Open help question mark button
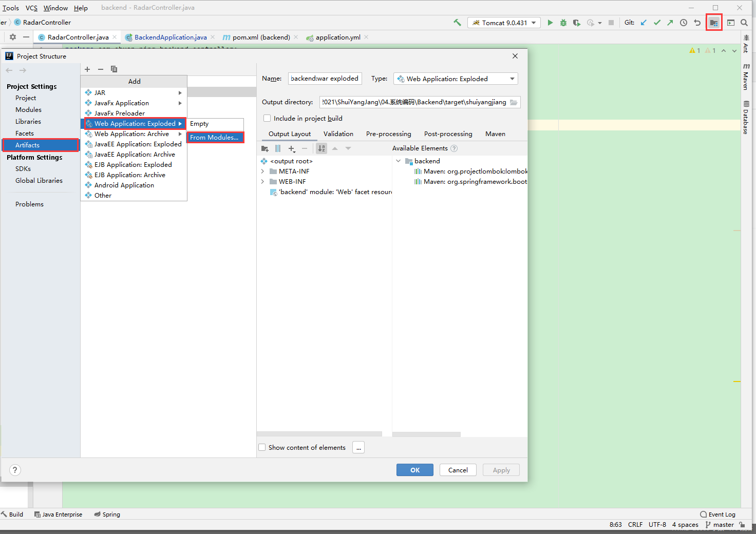Viewport: 756px width, 534px height. tap(15, 470)
